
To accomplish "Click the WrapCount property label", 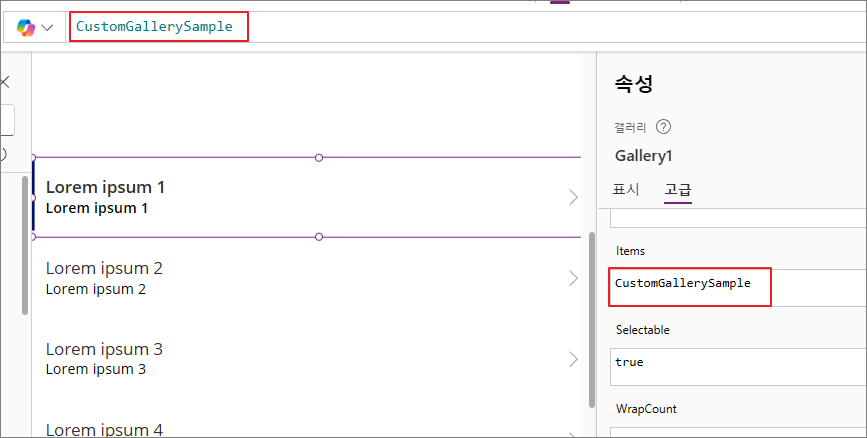I will point(646,409).
